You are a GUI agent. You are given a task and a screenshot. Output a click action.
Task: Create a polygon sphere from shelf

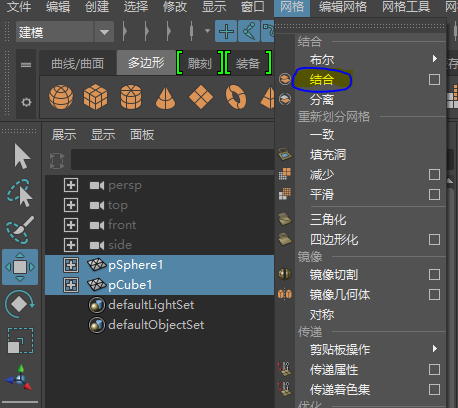click(x=61, y=97)
